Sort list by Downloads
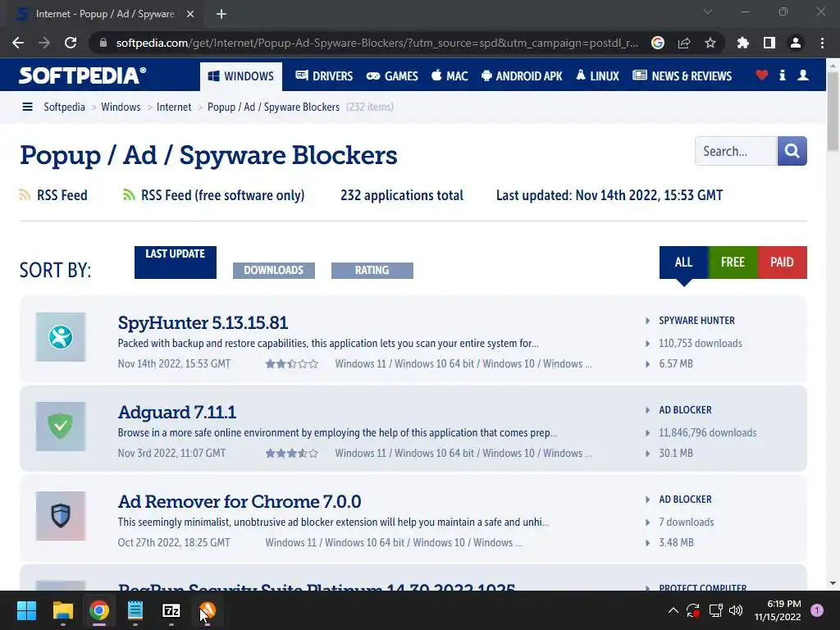 pos(274,271)
